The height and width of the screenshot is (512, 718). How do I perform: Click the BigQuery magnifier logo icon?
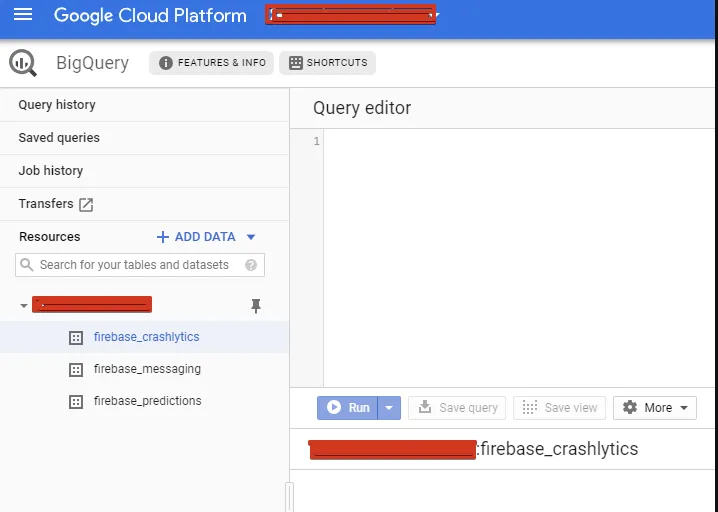(23, 63)
